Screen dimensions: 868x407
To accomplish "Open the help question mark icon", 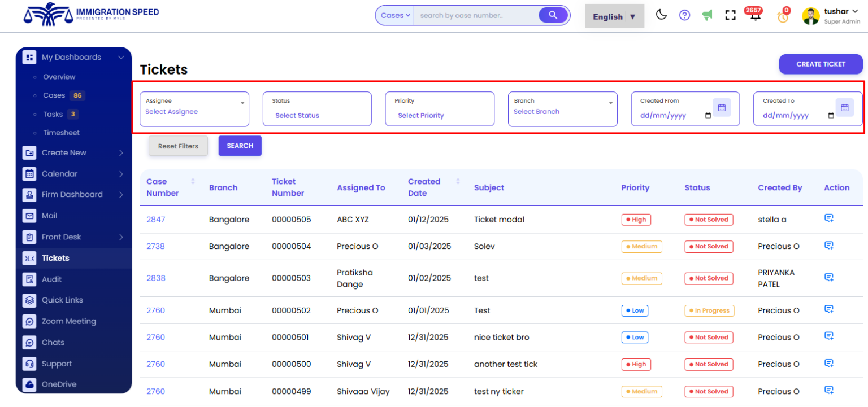I will (x=684, y=15).
